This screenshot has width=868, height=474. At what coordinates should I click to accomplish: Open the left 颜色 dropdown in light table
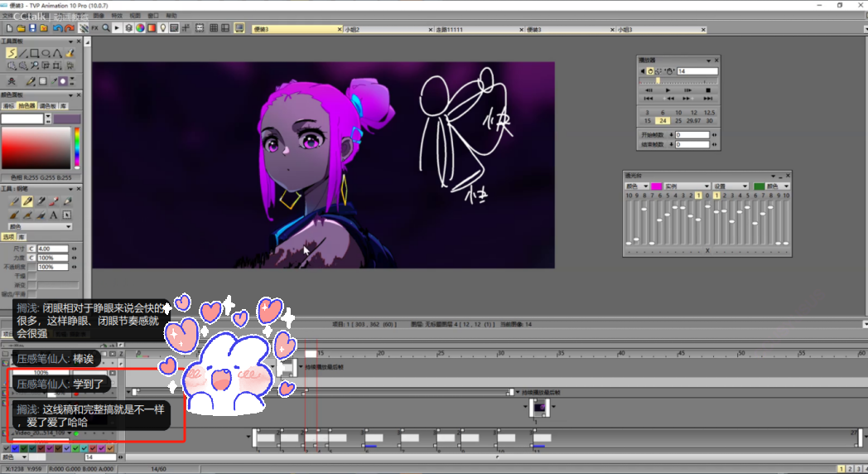[637, 186]
